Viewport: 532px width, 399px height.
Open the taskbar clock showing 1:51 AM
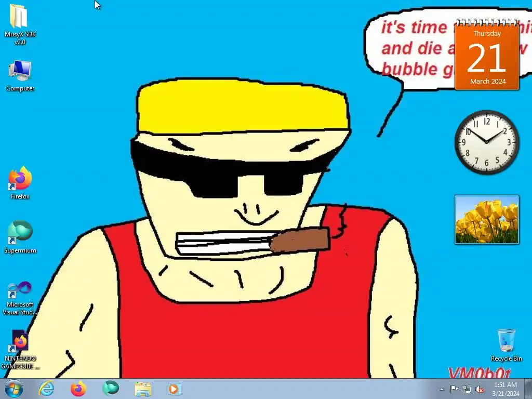click(x=506, y=389)
